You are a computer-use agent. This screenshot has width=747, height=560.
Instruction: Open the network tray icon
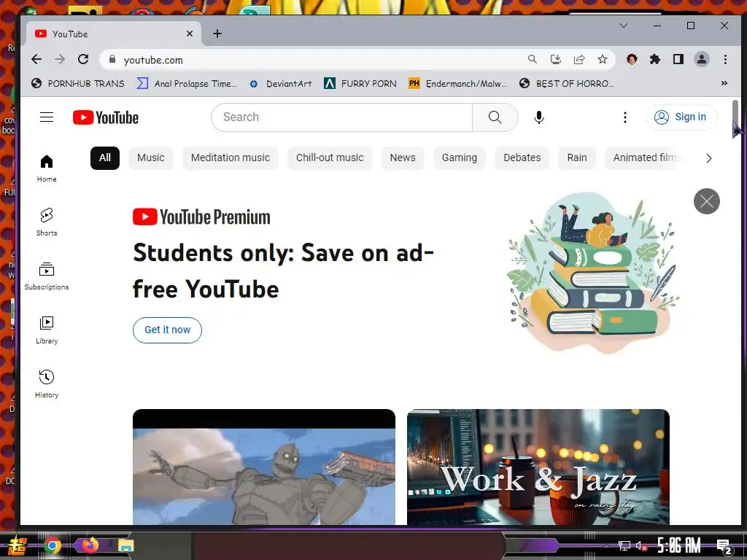pos(624,545)
